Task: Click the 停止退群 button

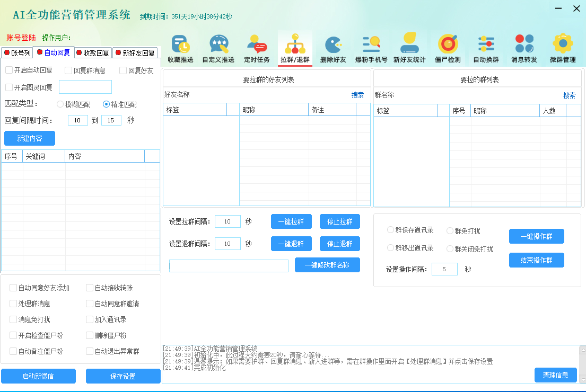Action: (x=340, y=244)
